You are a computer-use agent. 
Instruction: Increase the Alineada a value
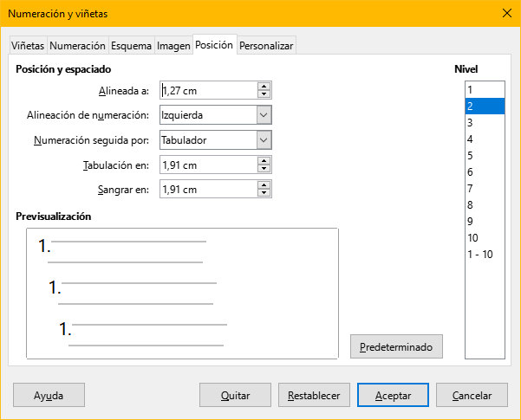tap(264, 86)
